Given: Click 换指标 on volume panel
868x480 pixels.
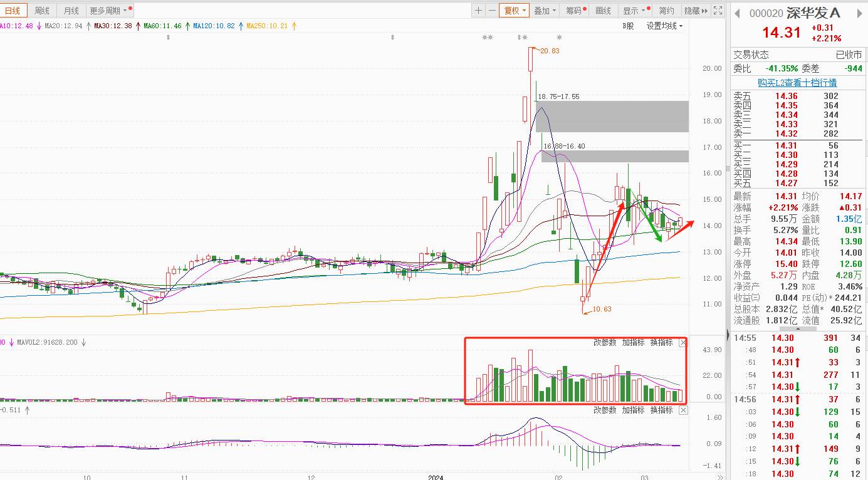Looking at the screenshot, I should 661,343.
